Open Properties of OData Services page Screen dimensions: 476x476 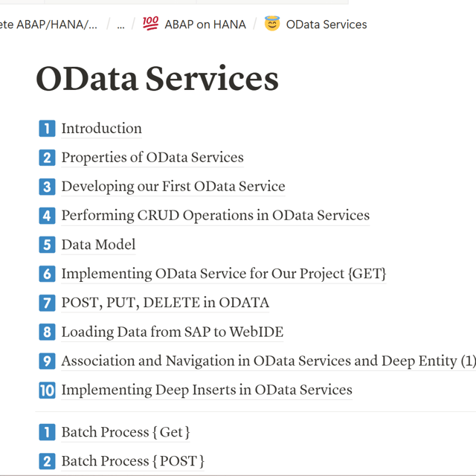click(x=152, y=158)
